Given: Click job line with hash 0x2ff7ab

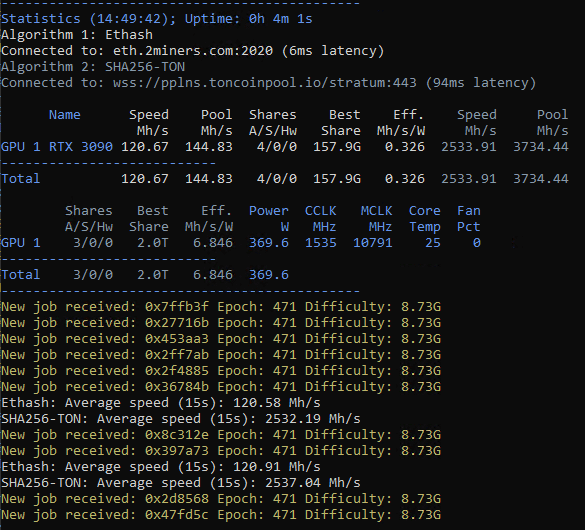Looking at the screenshot, I should (x=221, y=355).
